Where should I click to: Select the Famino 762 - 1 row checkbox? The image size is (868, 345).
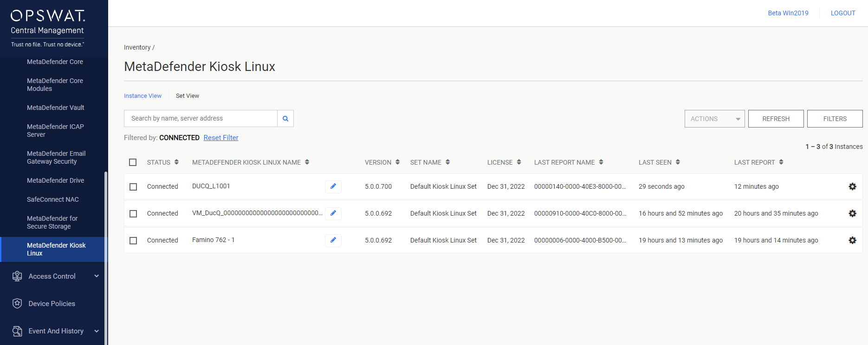click(x=133, y=241)
